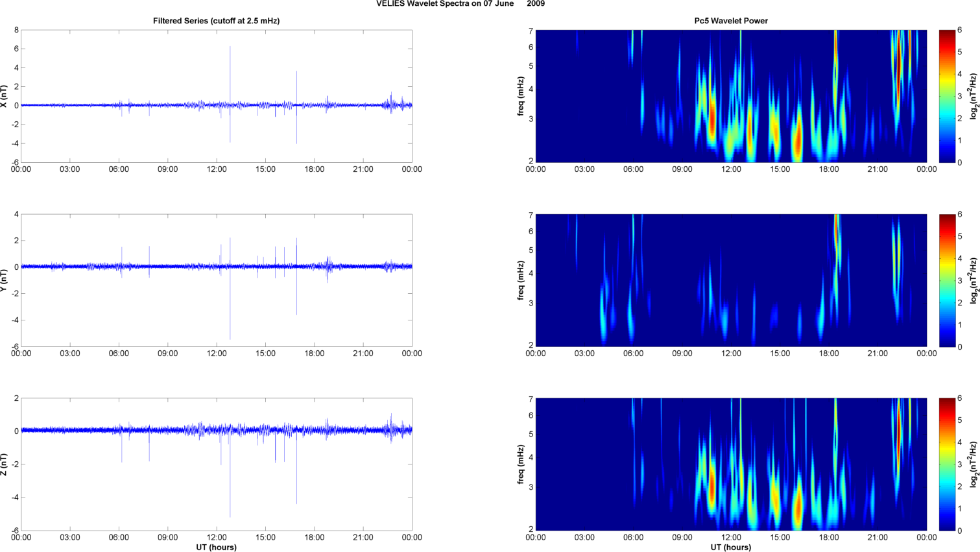Image resolution: width=980 pixels, height=552 pixels.
Task: Click the log2(nT²/Hz) label beside the top colorbar
Action: (974, 96)
